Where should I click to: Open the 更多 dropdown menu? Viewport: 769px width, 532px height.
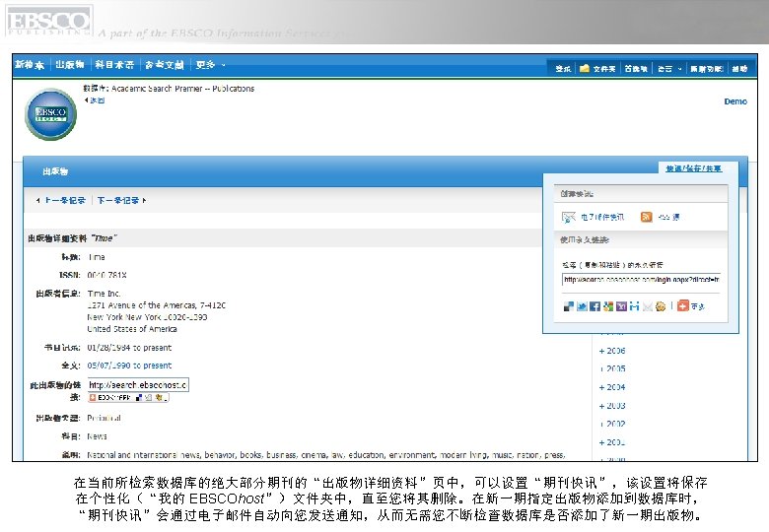pos(210,65)
